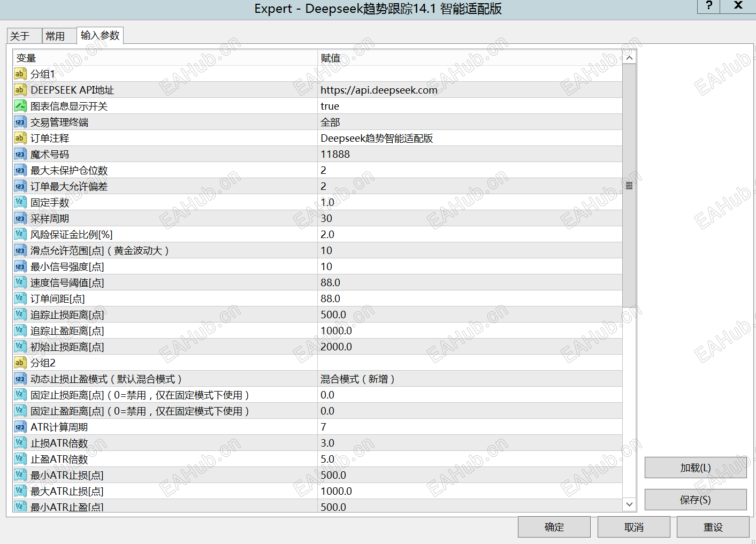Click the 赋值 column header

[x=470, y=58]
